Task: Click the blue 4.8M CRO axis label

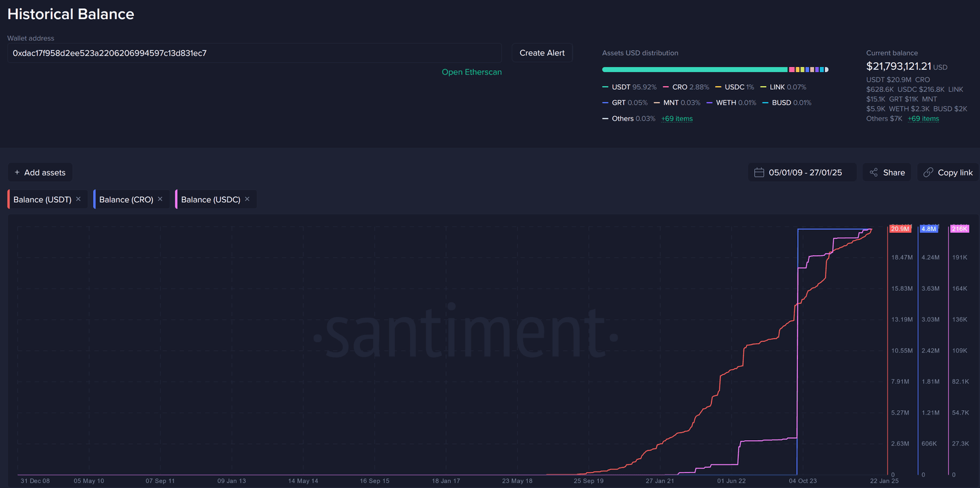Action: (929, 229)
